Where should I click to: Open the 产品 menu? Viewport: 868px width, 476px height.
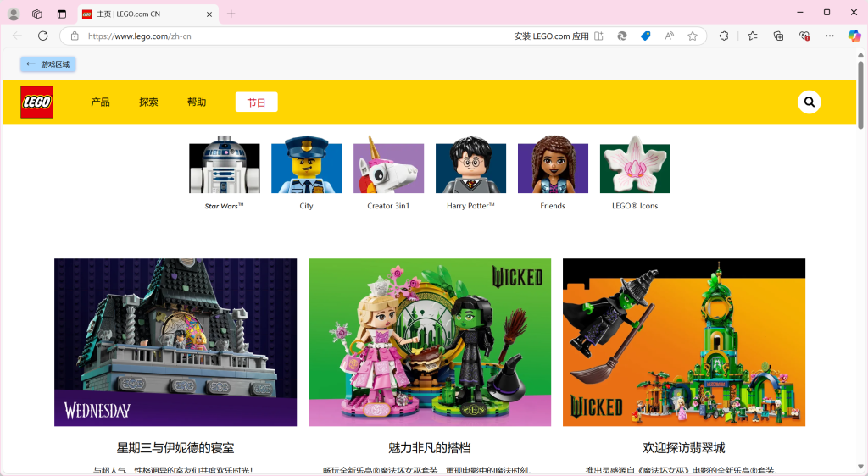[x=100, y=102]
